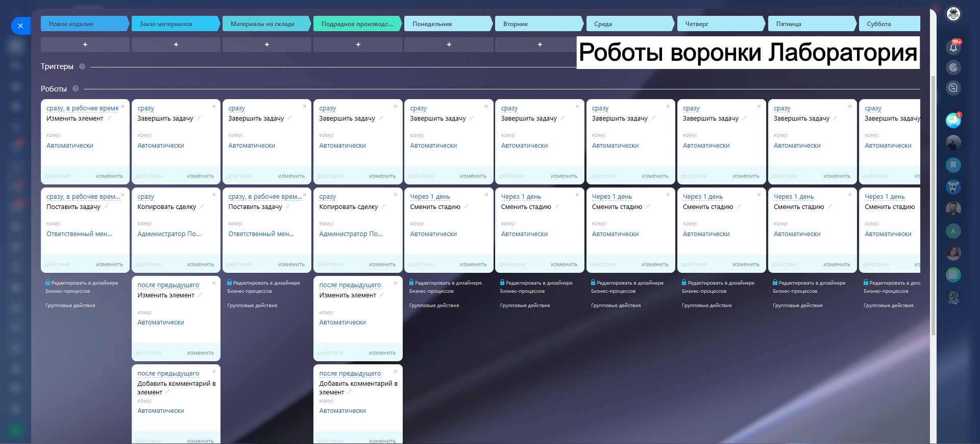Select the Понедельник stage header
Screen dimensions: 980x444
pos(448,24)
